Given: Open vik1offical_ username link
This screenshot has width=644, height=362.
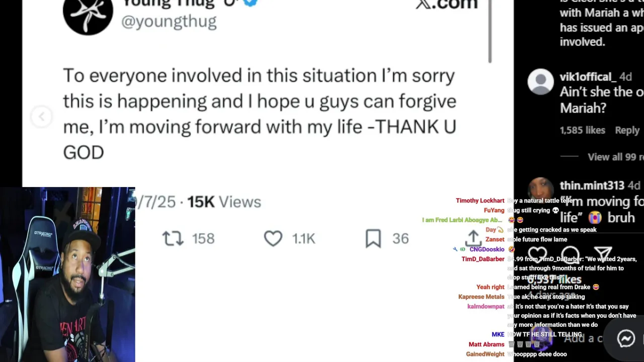Looking at the screenshot, I should (588, 77).
